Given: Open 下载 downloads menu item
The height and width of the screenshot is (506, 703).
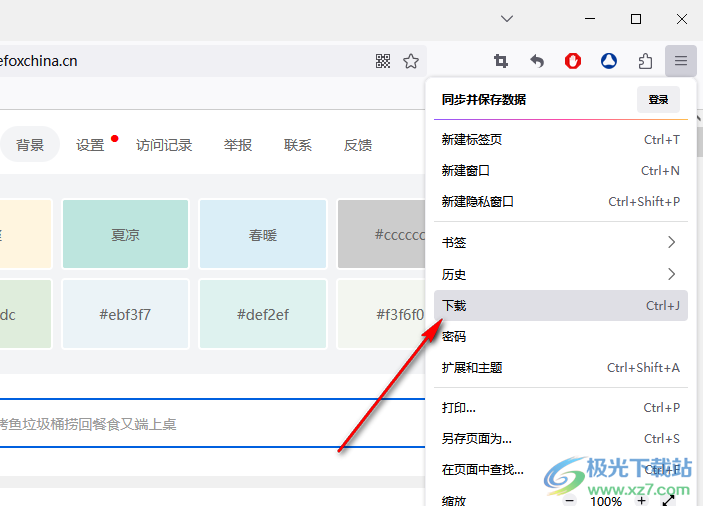Looking at the screenshot, I should click(x=560, y=306).
